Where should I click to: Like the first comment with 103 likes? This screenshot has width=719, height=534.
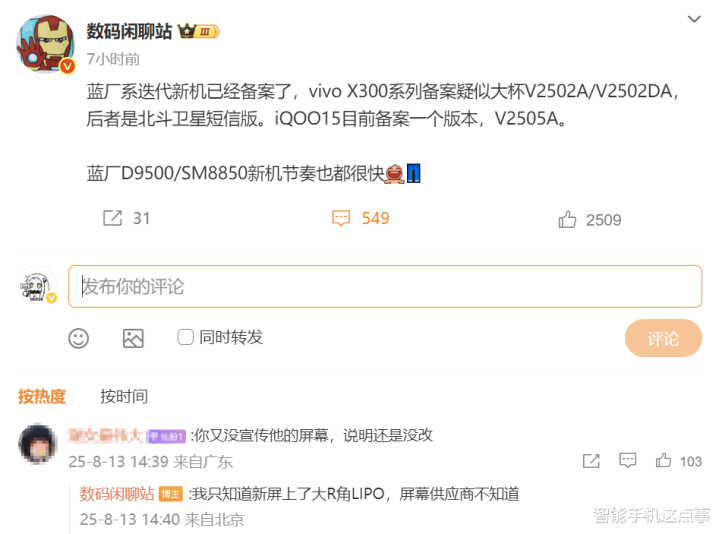pos(664,460)
